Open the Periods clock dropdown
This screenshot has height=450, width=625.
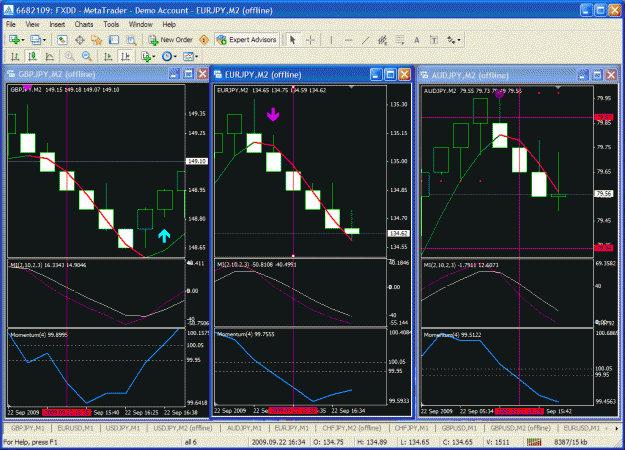tap(169, 57)
